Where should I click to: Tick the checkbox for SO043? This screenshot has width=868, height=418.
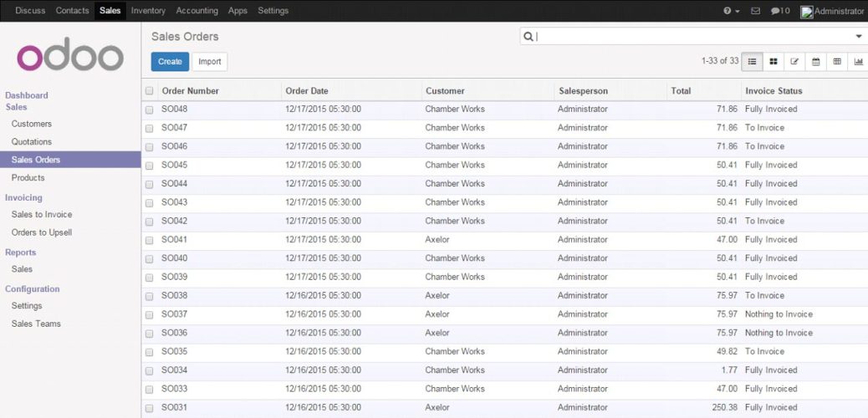tap(149, 203)
